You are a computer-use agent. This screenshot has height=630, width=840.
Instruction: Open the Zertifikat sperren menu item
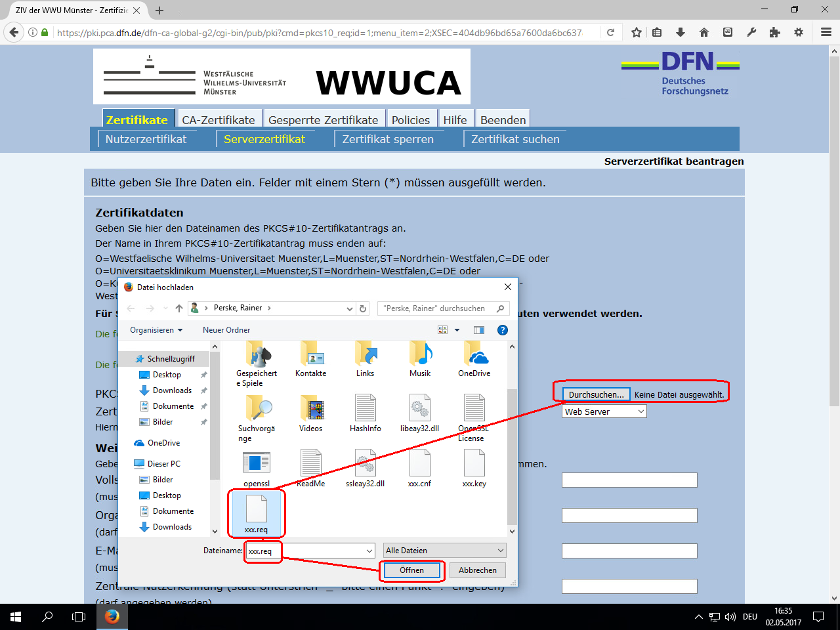tap(388, 139)
